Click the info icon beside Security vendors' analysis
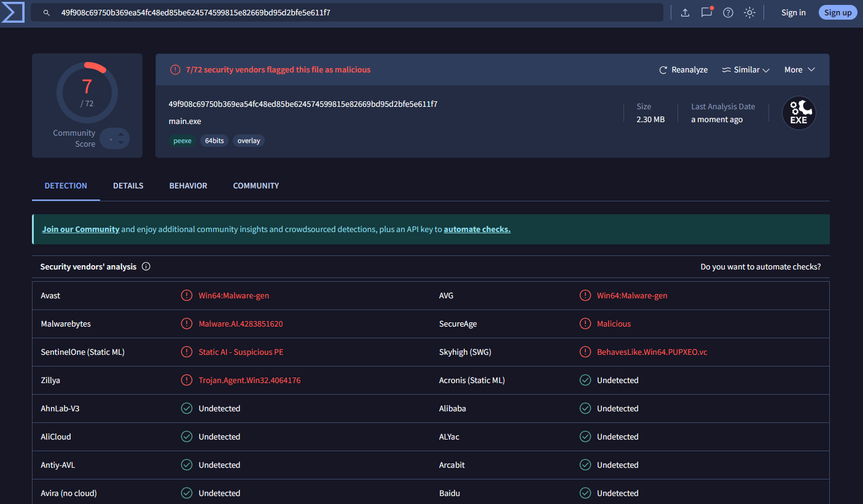863x504 pixels. tap(146, 266)
